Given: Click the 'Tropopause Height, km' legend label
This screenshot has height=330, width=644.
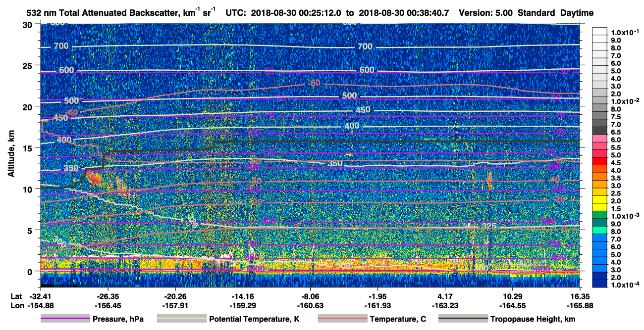Looking at the screenshot, I should [533, 320].
